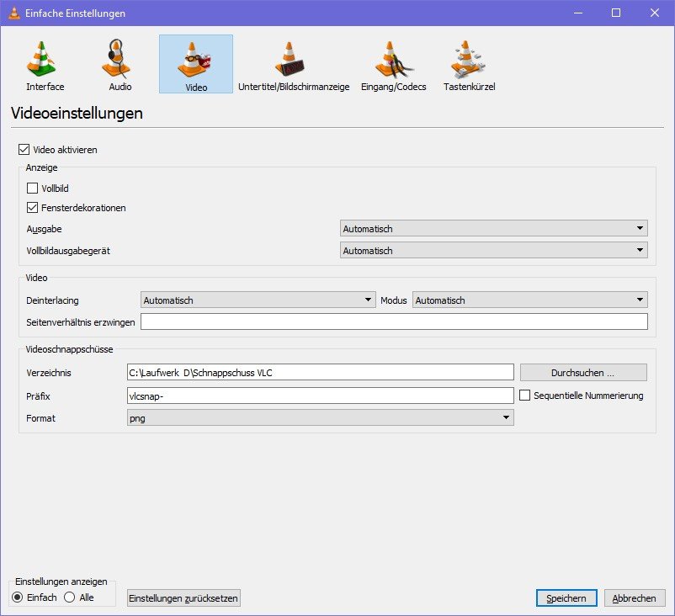Click the Audio tab label text
Viewport: 675px width, 616px height.
pos(120,87)
